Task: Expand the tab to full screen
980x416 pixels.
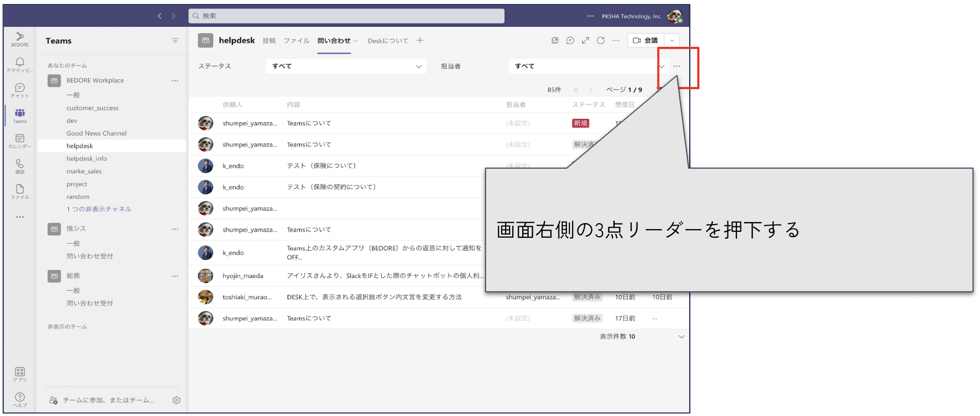Action: tap(585, 40)
